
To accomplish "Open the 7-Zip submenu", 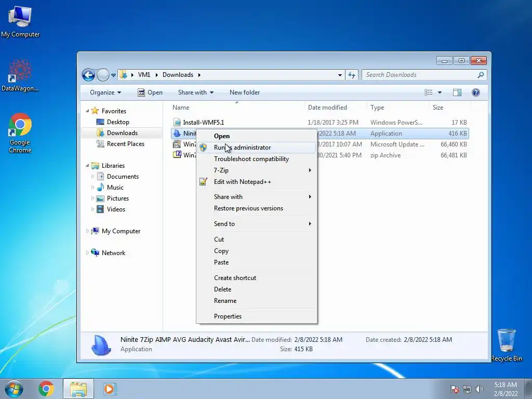I will point(257,170).
